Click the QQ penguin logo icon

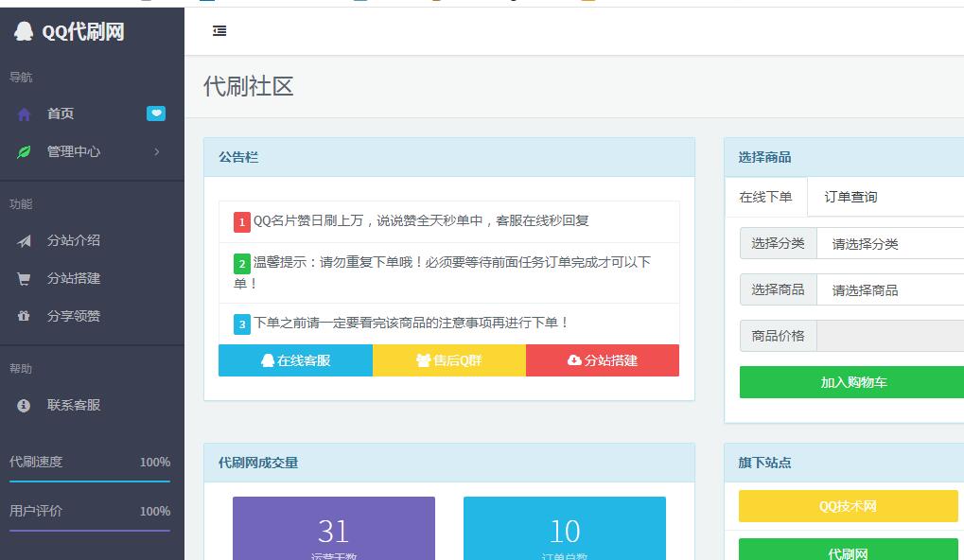(24, 31)
